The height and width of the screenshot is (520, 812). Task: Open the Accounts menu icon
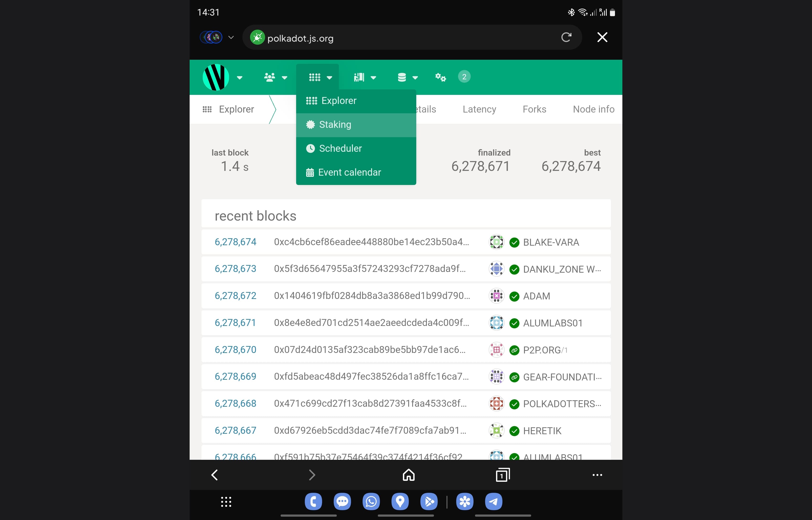[x=270, y=77]
